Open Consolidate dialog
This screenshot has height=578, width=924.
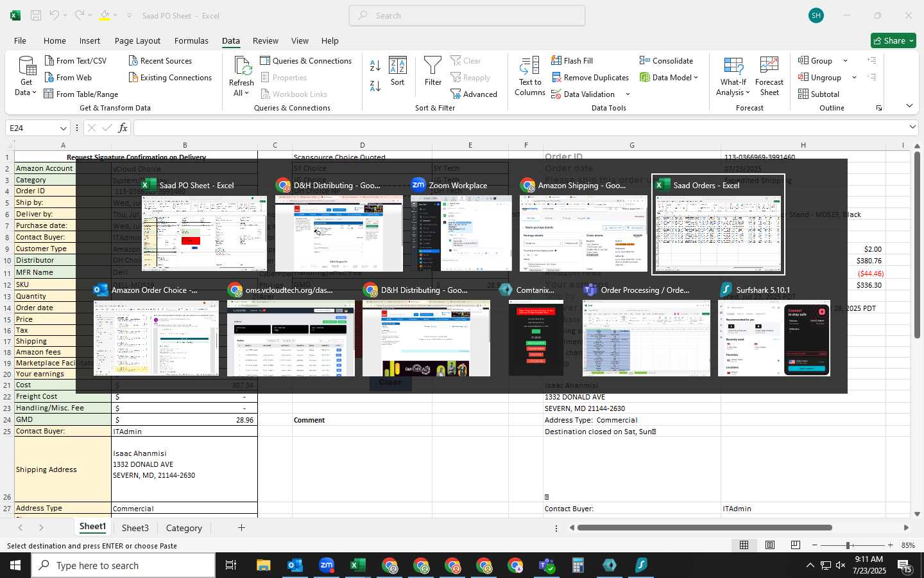666,60
